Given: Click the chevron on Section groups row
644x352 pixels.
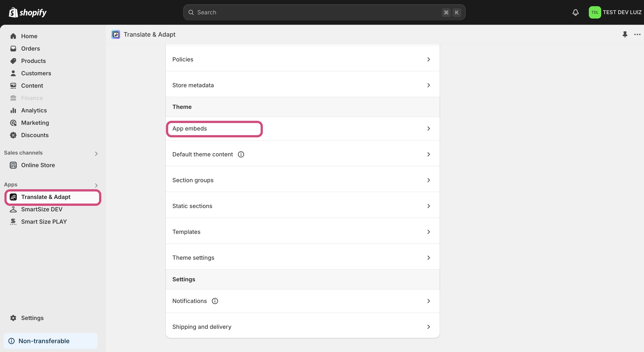Looking at the screenshot, I should pyautogui.click(x=429, y=180).
